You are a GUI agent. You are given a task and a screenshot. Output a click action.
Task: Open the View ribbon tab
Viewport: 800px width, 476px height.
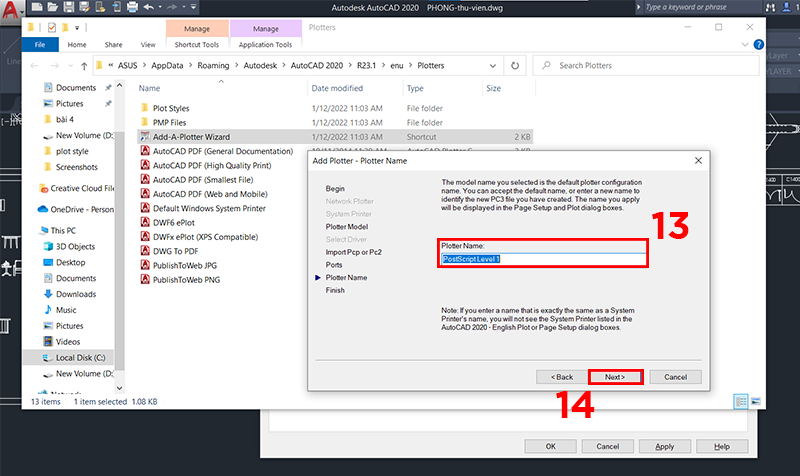pyautogui.click(x=148, y=44)
